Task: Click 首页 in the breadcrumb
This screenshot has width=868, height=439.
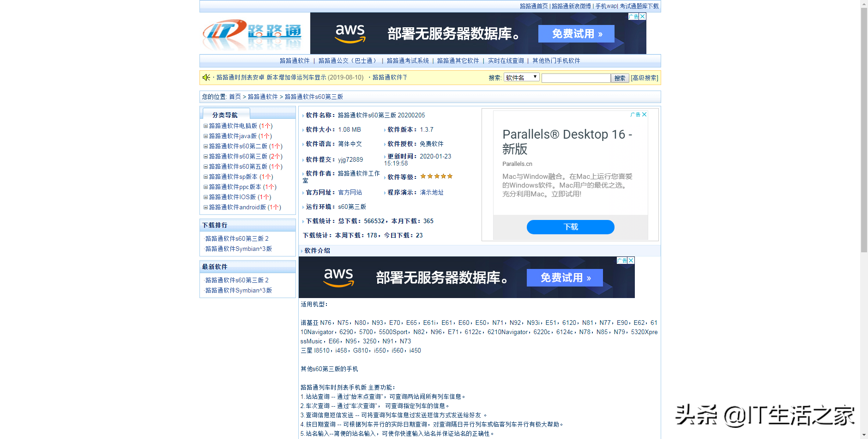Action: [x=235, y=97]
